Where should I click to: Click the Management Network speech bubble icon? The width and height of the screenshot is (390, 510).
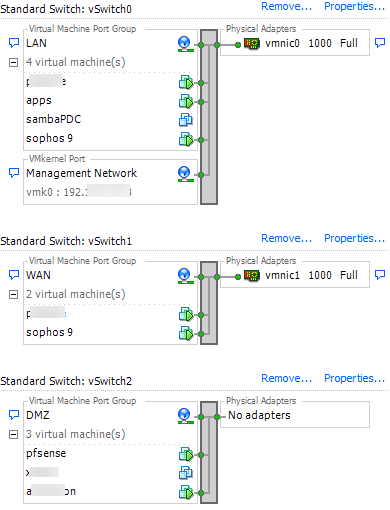point(14,173)
